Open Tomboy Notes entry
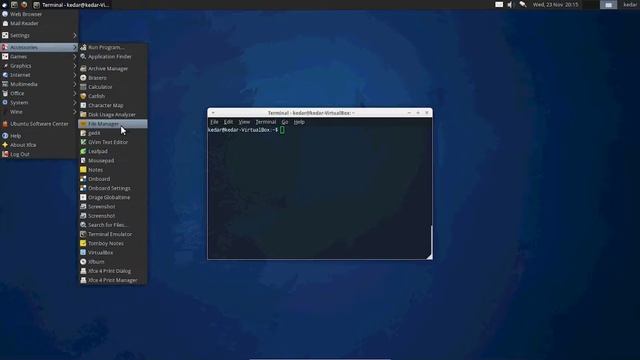Viewport: 640px width, 360px height. click(x=113, y=243)
